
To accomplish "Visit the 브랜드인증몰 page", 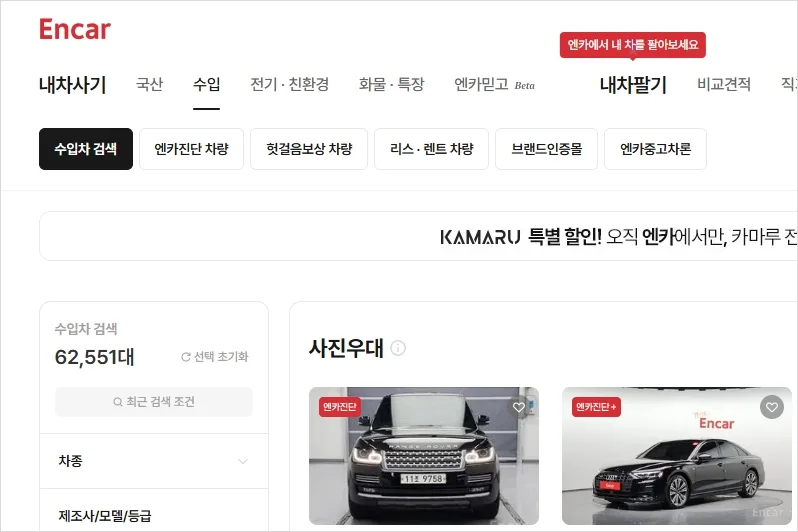I will point(547,149).
